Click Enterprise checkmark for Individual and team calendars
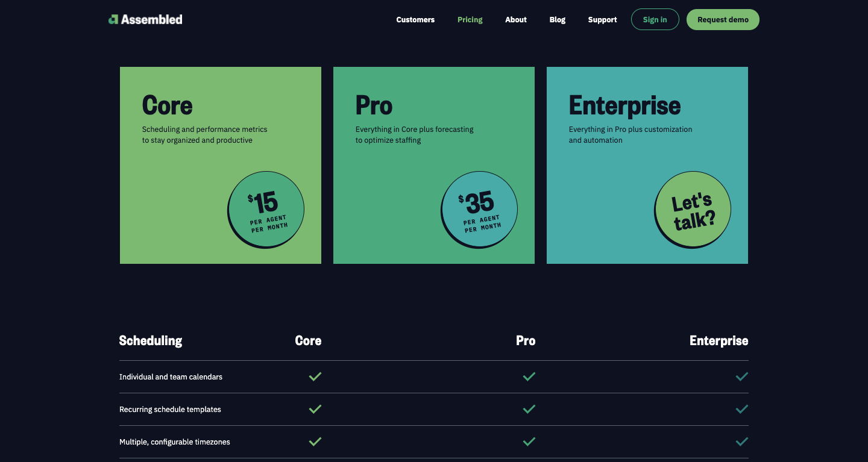The height and width of the screenshot is (462, 868). (742, 376)
